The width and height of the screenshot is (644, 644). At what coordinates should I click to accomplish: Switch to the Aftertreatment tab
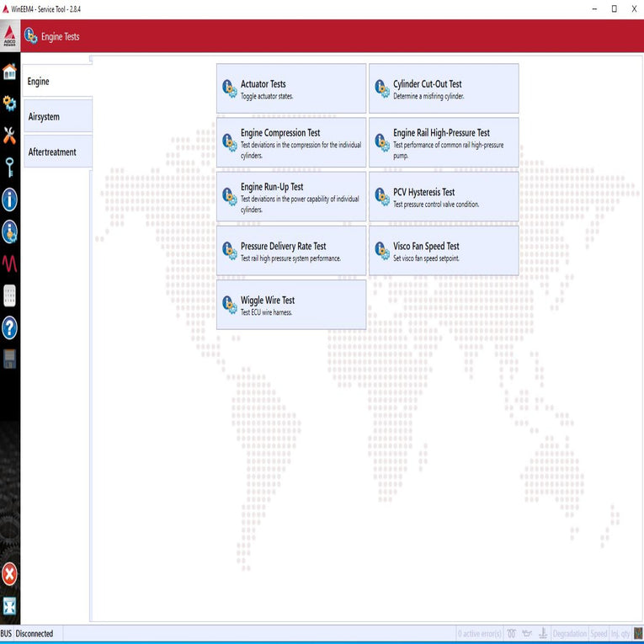click(x=57, y=152)
